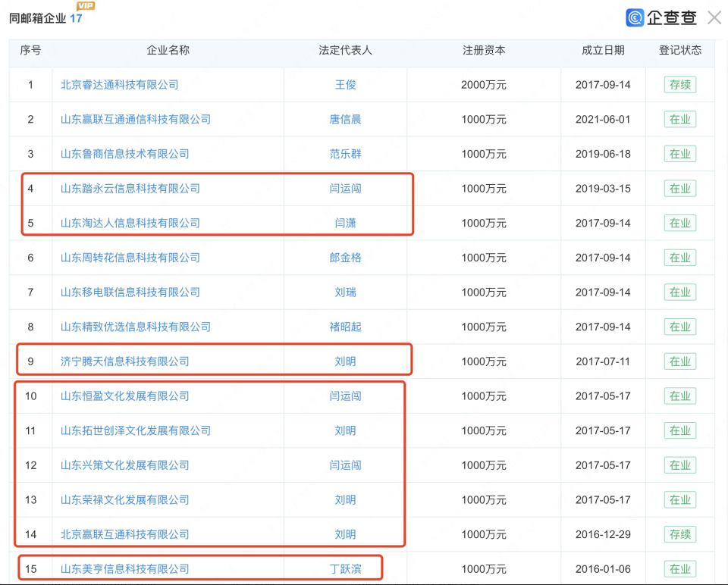The height and width of the screenshot is (585, 728).
Task: Click legal representative 刘瑞
Action: coord(346,292)
